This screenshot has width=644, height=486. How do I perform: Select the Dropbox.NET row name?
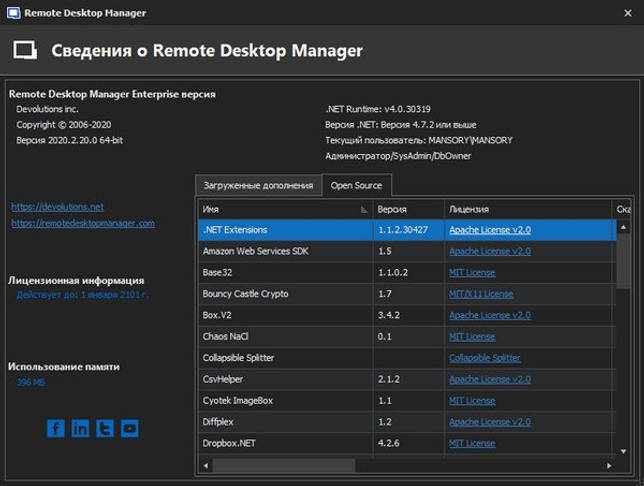click(229, 443)
